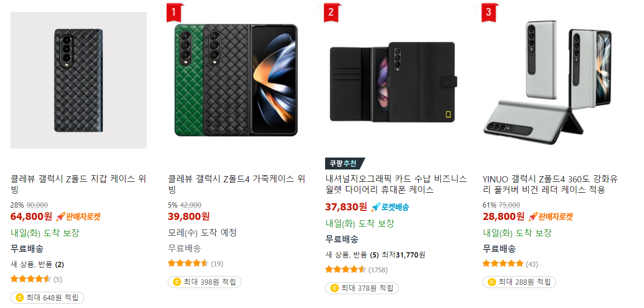Open the black woven Z Fold case image

78,80
